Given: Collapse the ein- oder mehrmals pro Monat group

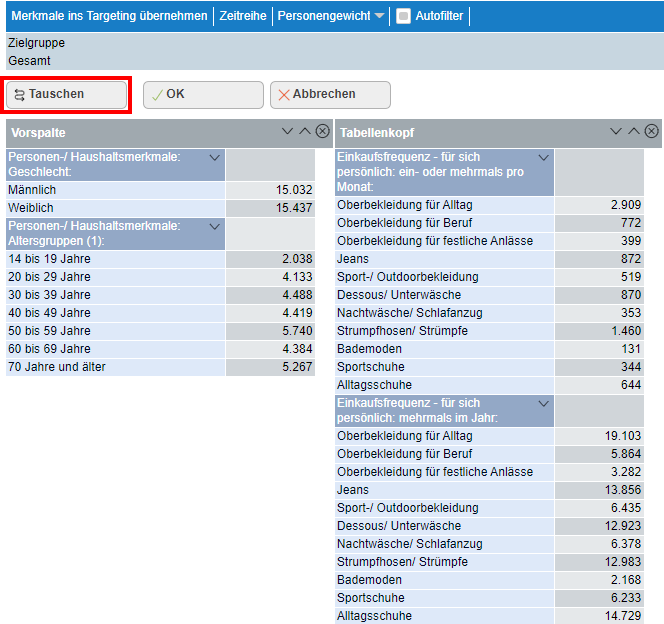Looking at the screenshot, I should point(543,158).
